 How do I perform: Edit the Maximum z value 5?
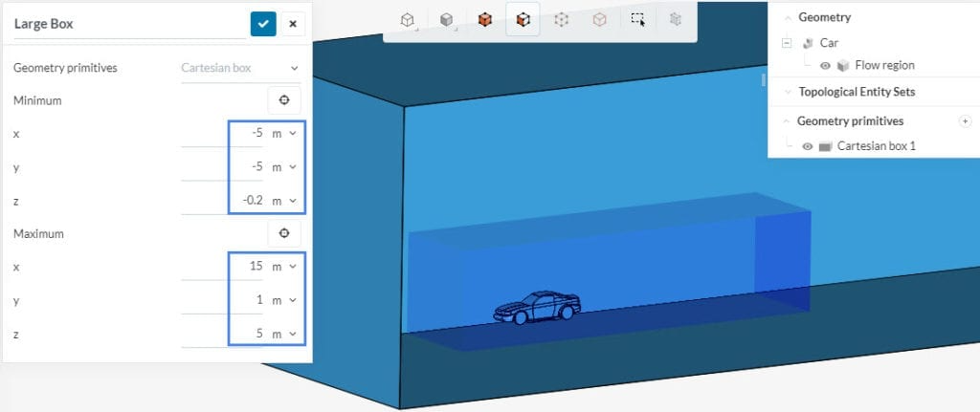coord(222,334)
